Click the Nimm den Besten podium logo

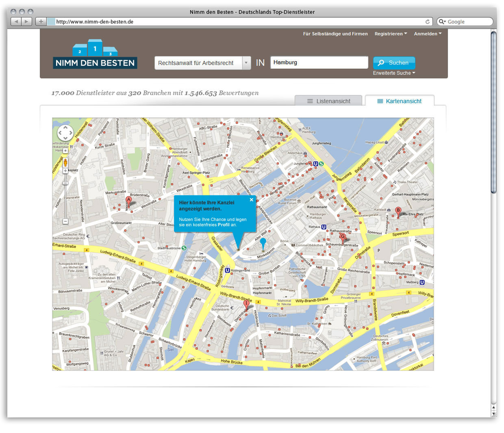(x=95, y=54)
